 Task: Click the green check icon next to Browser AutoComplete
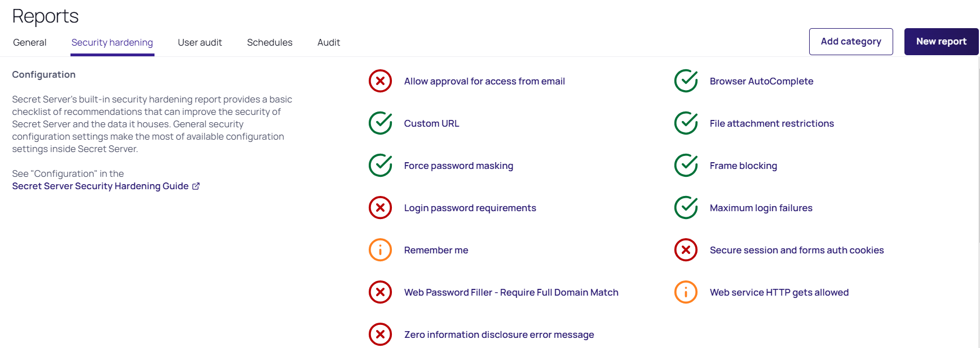click(x=686, y=81)
